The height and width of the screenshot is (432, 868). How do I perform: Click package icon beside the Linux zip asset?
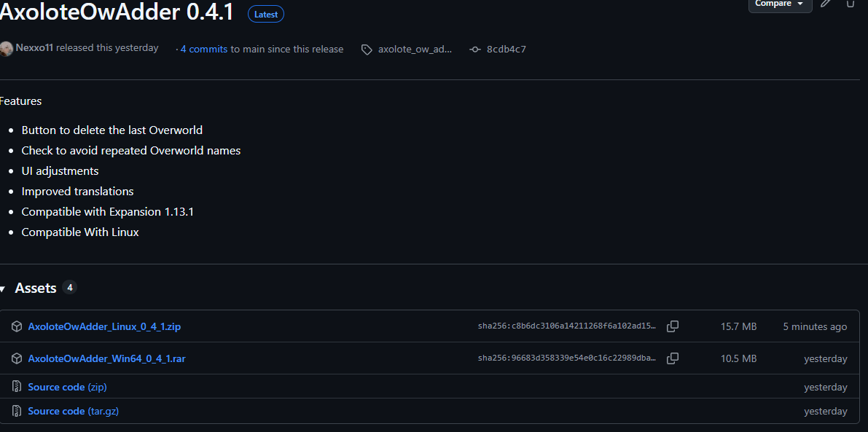17,326
